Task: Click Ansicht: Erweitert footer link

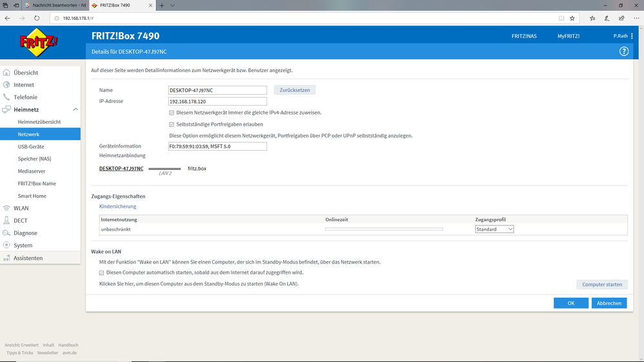Action: [x=21, y=345]
